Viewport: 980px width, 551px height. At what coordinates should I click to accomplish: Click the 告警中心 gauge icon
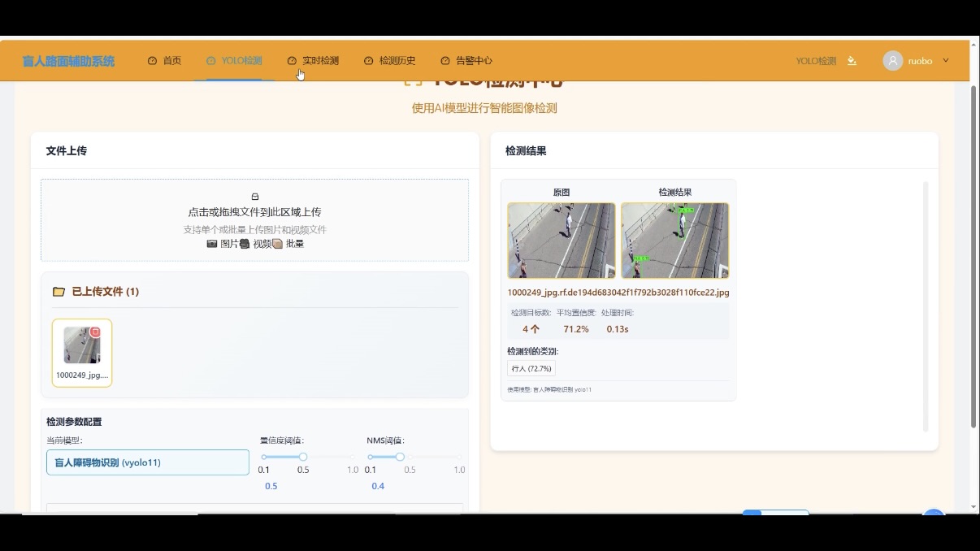pos(445,61)
